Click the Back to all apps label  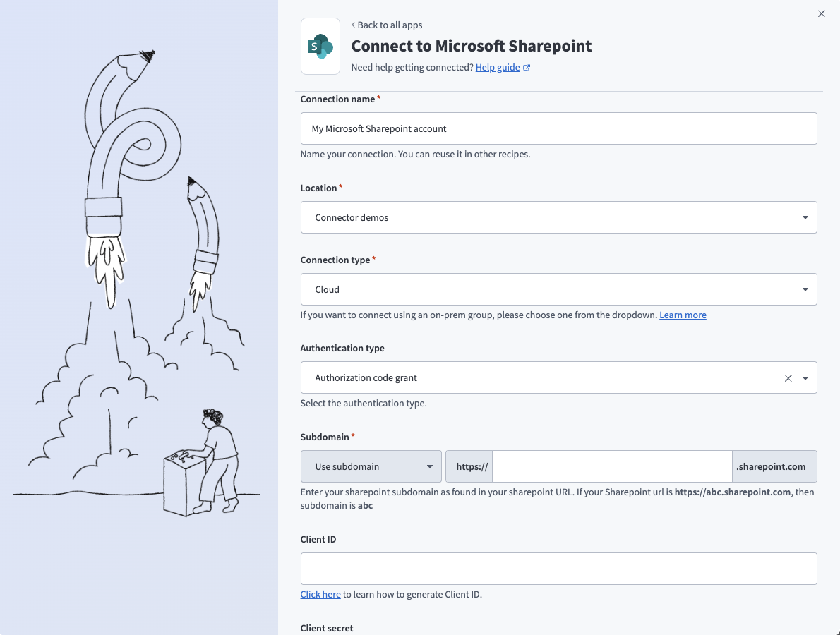(x=390, y=25)
